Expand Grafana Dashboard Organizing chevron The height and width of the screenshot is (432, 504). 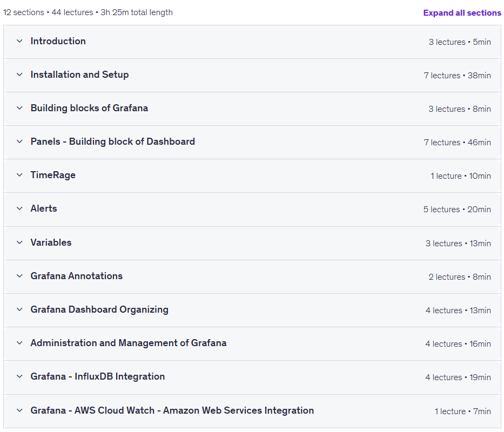click(x=19, y=309)
